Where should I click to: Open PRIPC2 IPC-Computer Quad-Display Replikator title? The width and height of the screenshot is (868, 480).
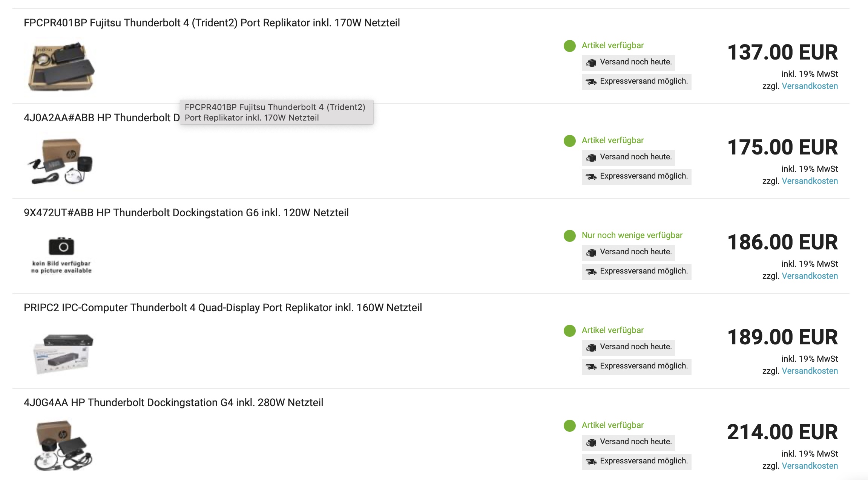pyautogui.click(x=222, y=308)
